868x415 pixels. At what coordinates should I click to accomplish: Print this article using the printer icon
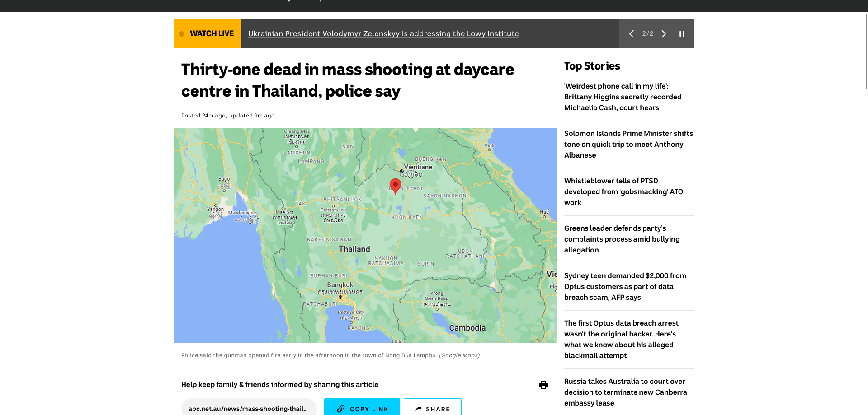[x=543, y=385]
